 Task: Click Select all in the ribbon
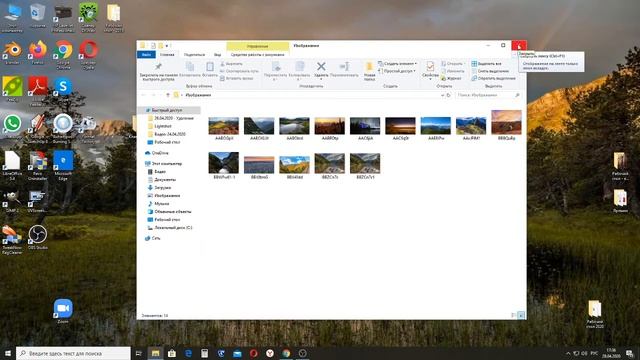(487, 64)
